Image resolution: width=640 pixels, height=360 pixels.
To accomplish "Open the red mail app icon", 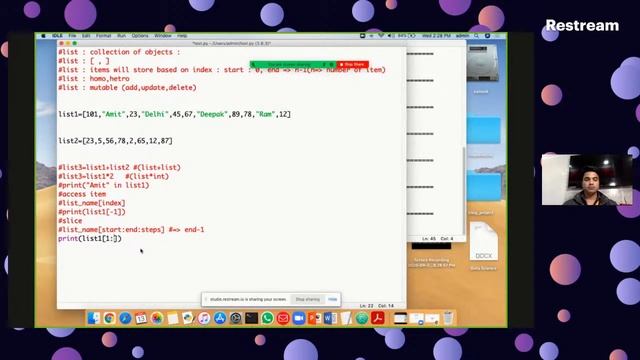I will click(283, 318).
